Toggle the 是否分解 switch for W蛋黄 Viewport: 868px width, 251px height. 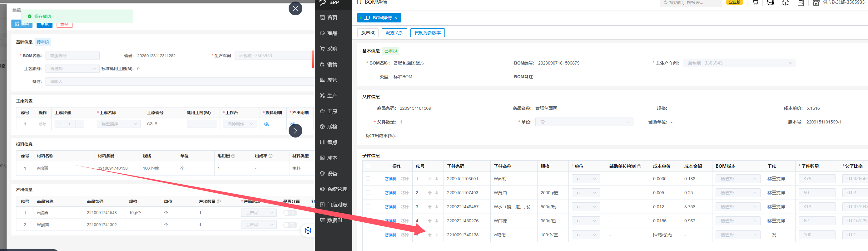[290, 225]
